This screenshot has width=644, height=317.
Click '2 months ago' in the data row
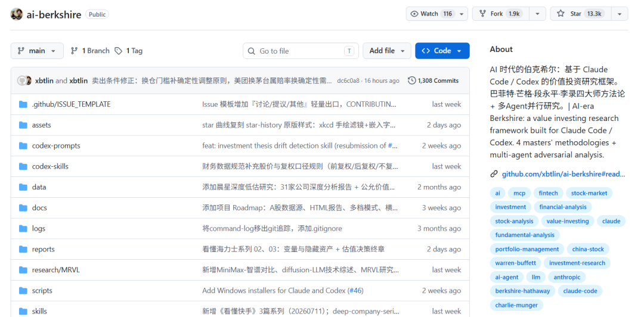(439, 187)
